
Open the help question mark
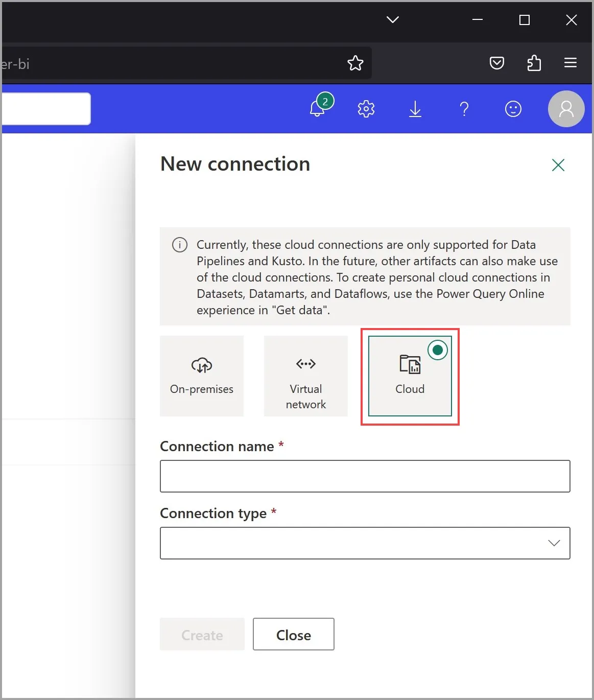(x=464, y=109)
